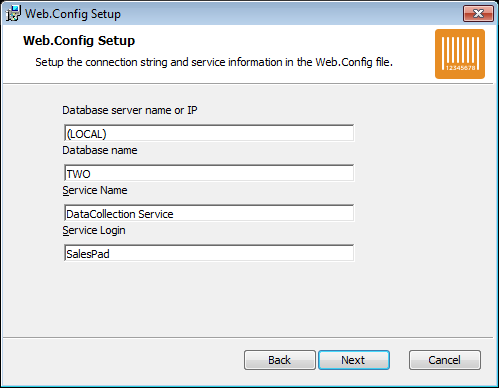499x388 pixels.
Task: Select the Service Name input box
Action: click(x=209, y=213)
